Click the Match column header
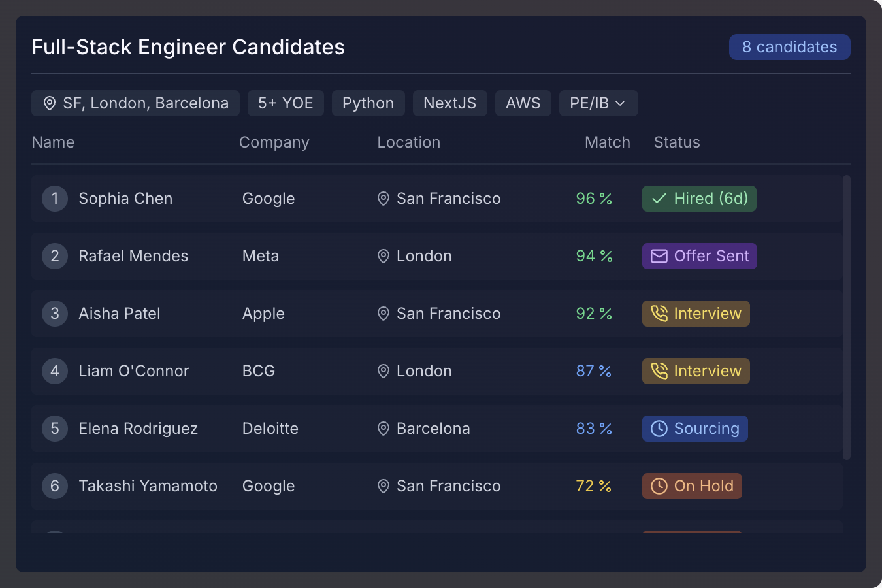882x588 pixels. (607, 142)
